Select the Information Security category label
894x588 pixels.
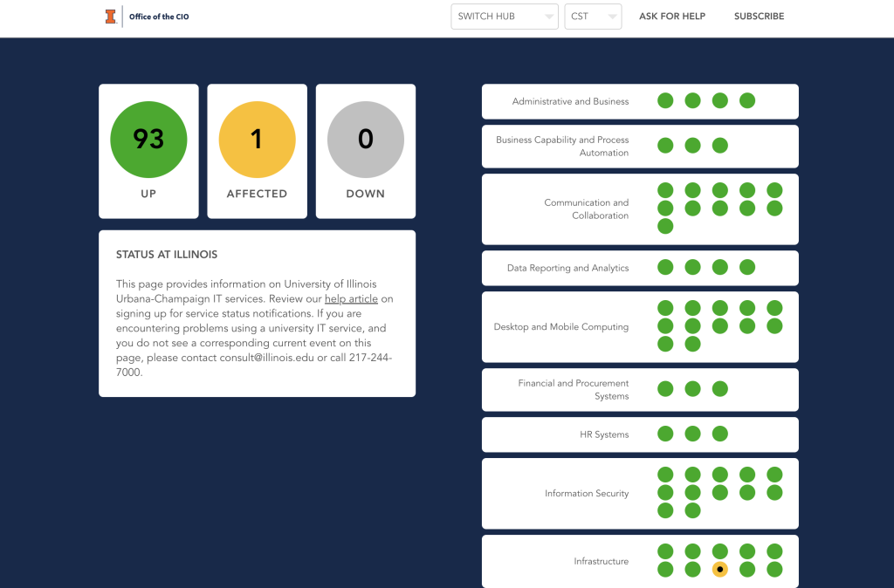[587, 494]
